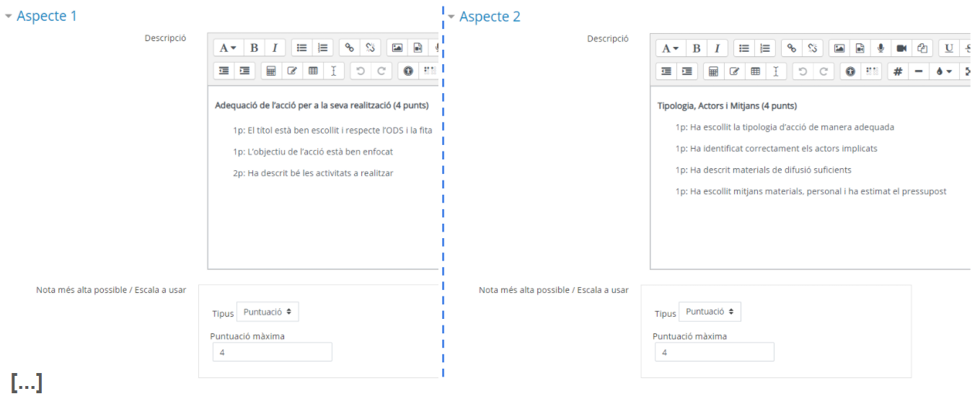The width and height of the screenshot is (980, 399).
Task: Toggle Bold in Aspecte 1 editor
Action: coord(254,48)
